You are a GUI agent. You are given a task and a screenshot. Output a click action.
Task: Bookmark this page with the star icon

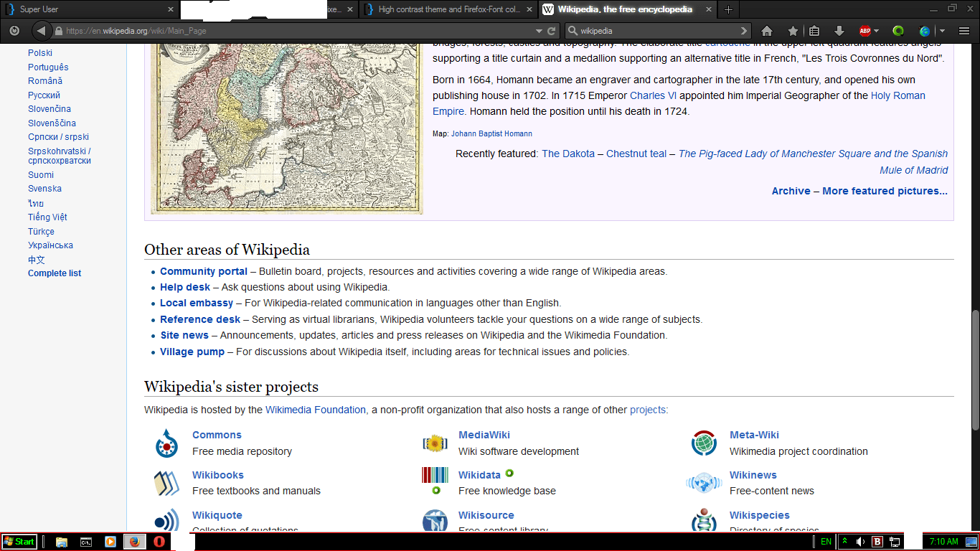coord(793,31)
